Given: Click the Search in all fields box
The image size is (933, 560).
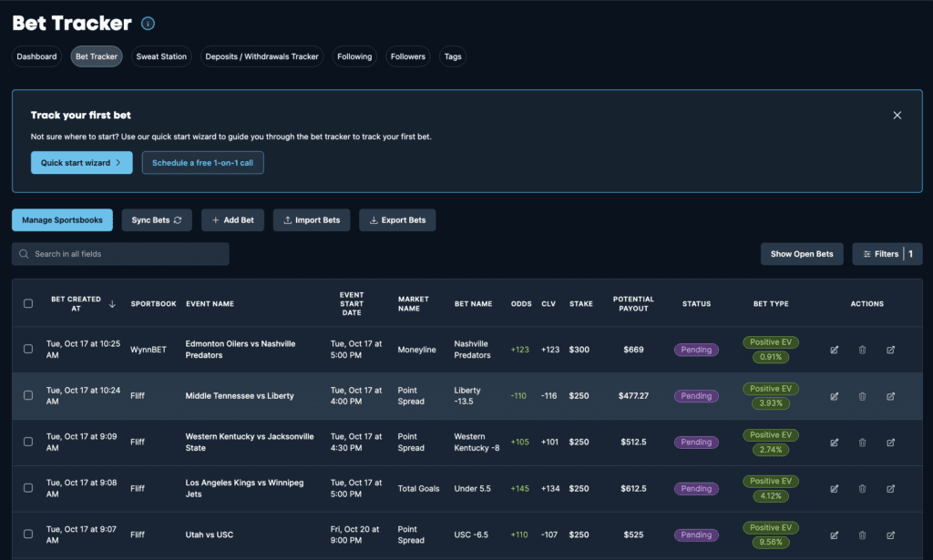Looking at the screenshot, I should [120, 254].
